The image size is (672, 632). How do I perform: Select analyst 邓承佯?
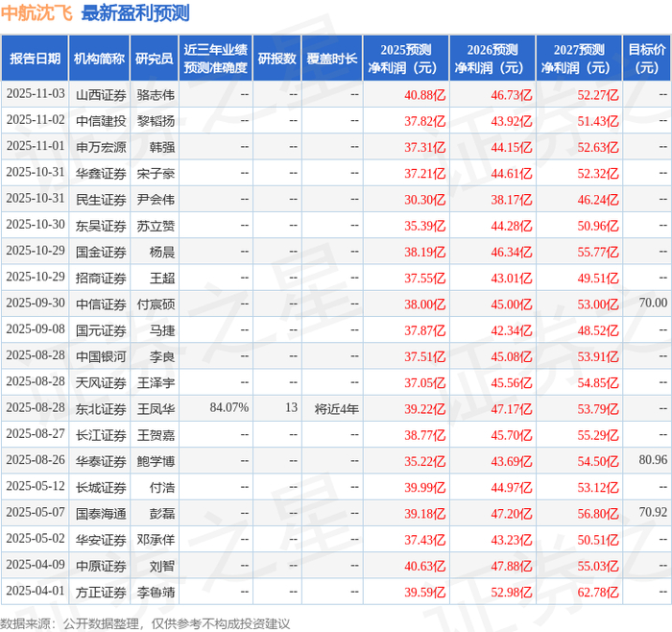coord(156,540)
